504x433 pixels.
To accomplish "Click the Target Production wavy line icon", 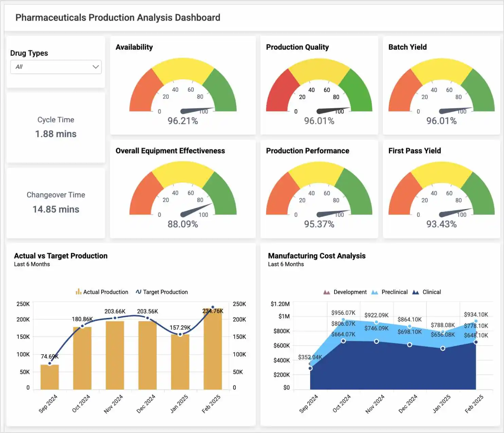I will click(138, 291).
